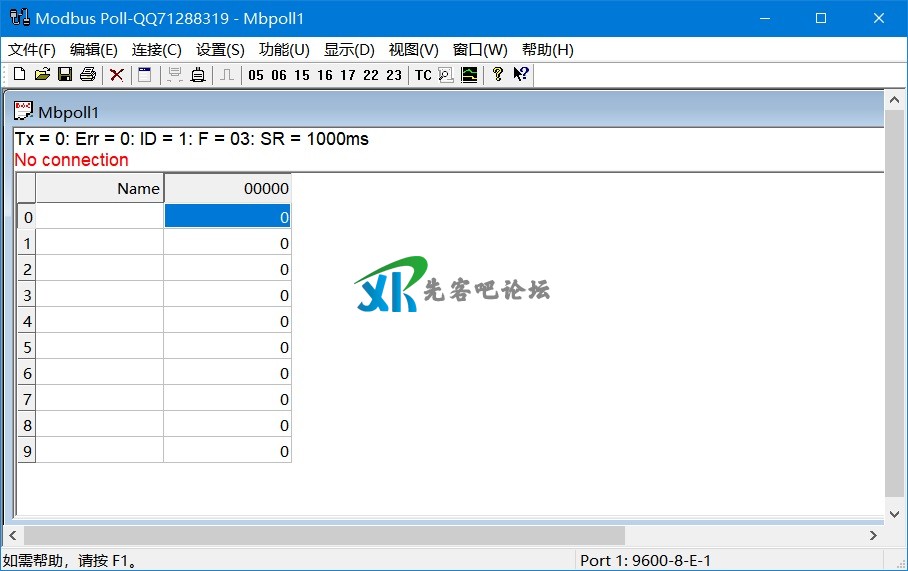908x571 pixels.
Task: Click the Open file folder icon
Action: [x=42, y=75]
